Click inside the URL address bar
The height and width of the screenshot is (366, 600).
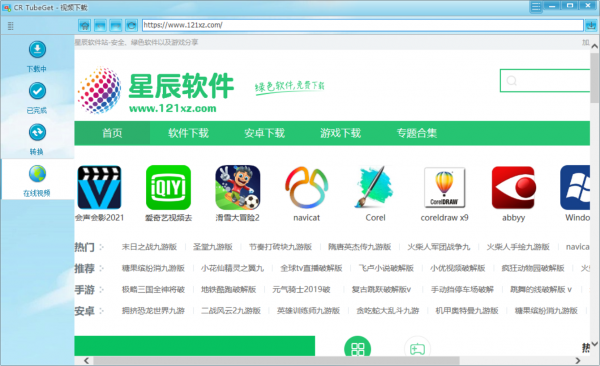coord(362,25)
